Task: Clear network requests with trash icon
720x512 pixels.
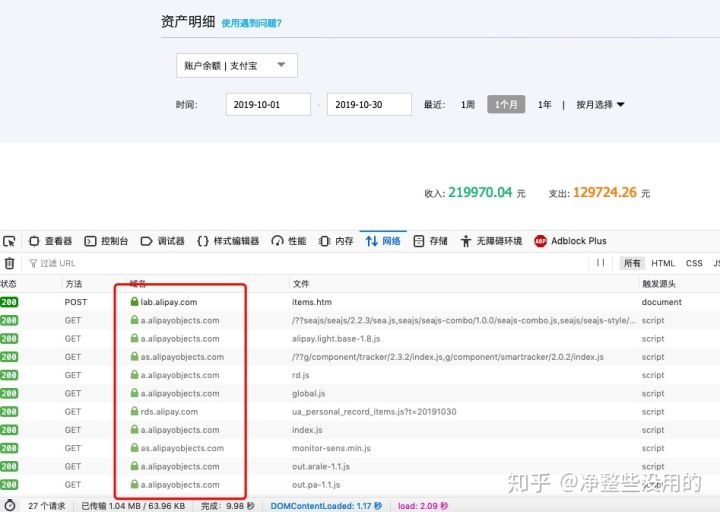Action: click(x=9, y=263)
